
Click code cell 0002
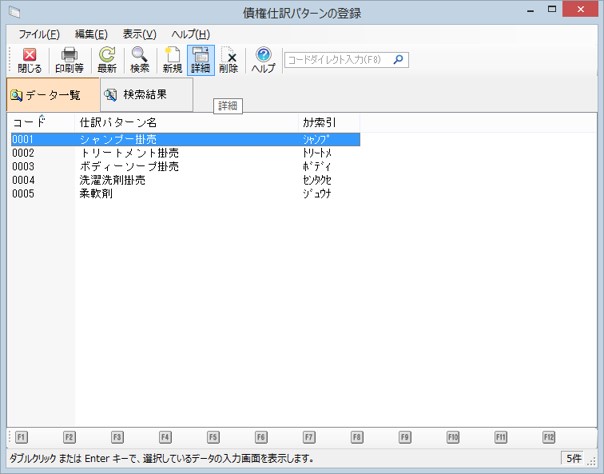[x=23, y=153]
